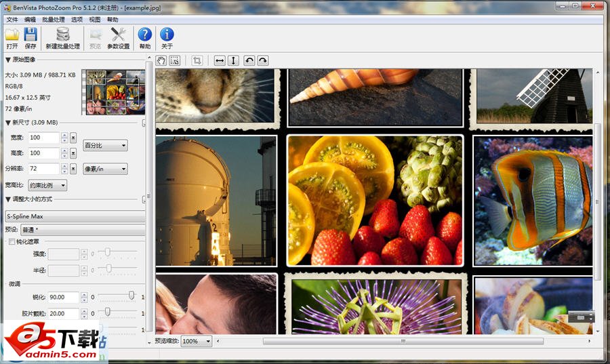Open the 文件 menu
The width and height of the screenshot is (610, 364).
coord(12,20)
